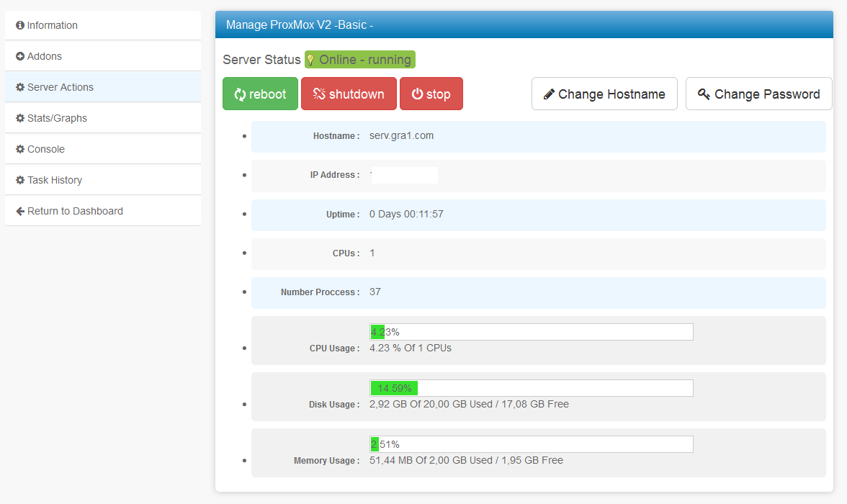Go to Stats/Graphs
847x504 pixels.
tap(103, 118)
